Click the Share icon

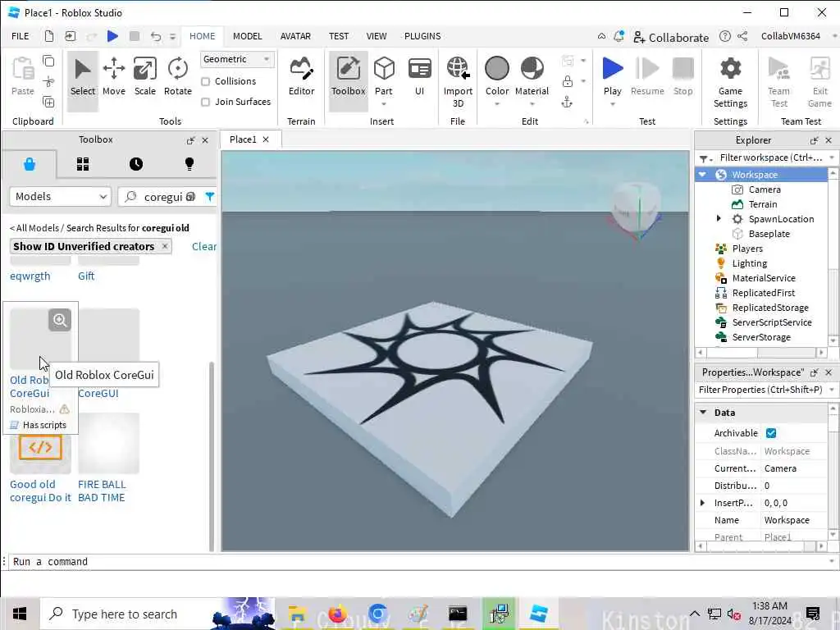point(742,36)
